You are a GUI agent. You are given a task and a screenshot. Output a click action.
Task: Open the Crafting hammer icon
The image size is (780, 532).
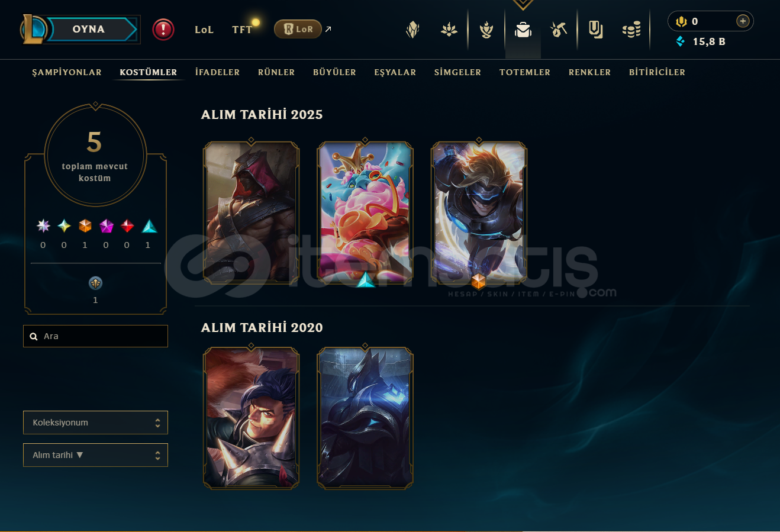559,29
